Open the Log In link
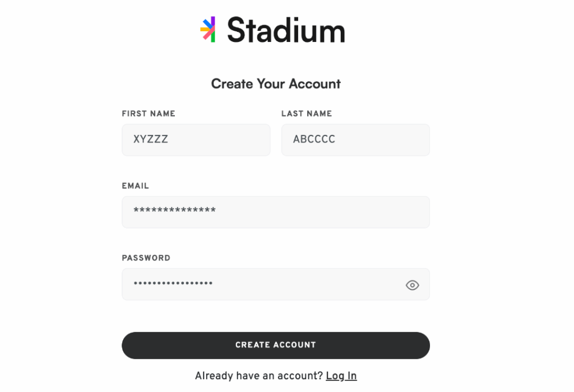This screenshot has width=574, height=392. click(341, 376)
